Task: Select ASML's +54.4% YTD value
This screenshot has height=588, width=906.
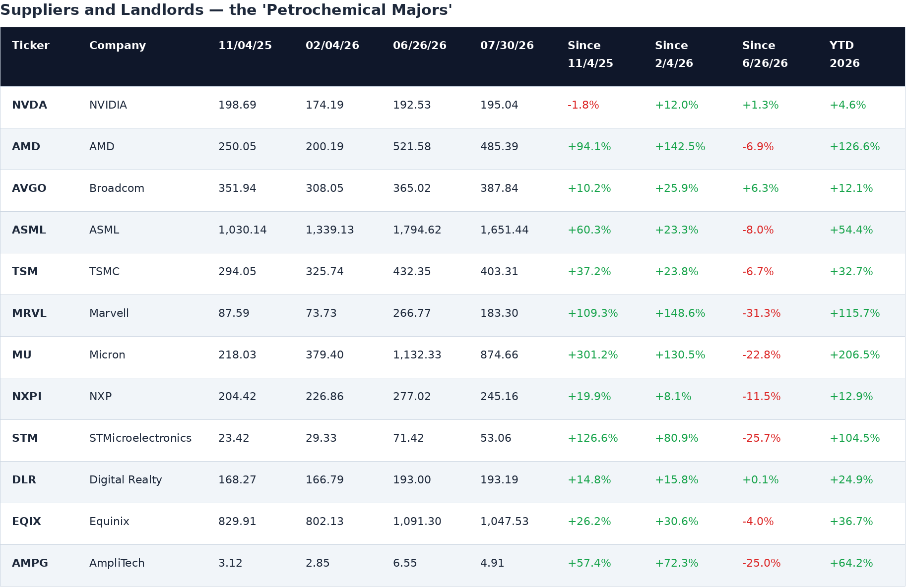Action: point(851,230)
